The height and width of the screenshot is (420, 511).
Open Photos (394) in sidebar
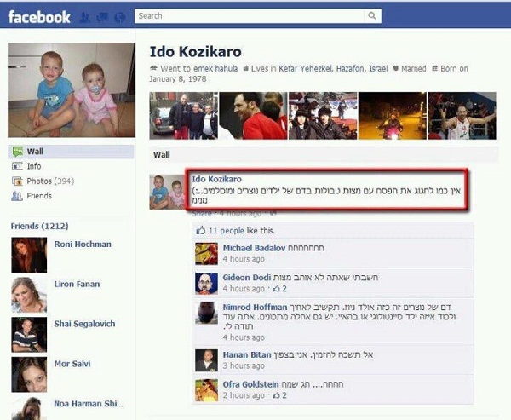[50, 181]
